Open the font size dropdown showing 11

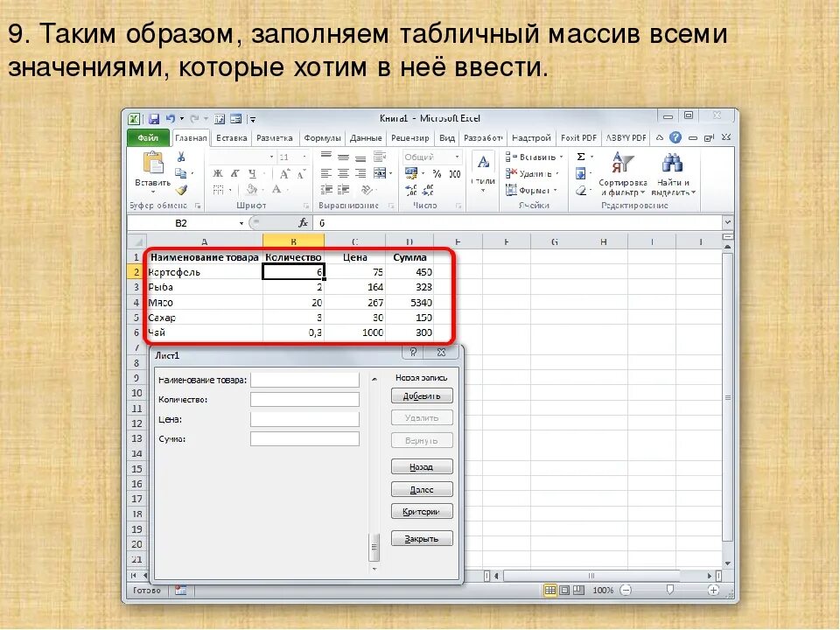coord(304,157)
